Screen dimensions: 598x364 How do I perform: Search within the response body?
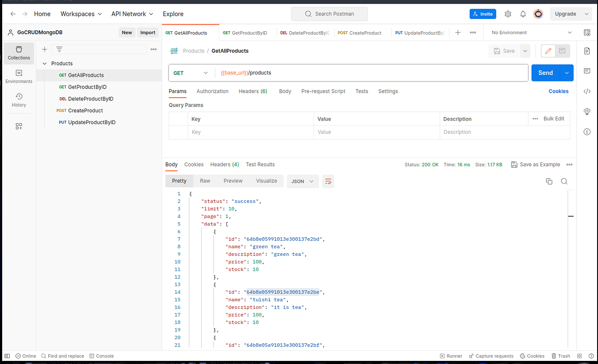point(564,181)
